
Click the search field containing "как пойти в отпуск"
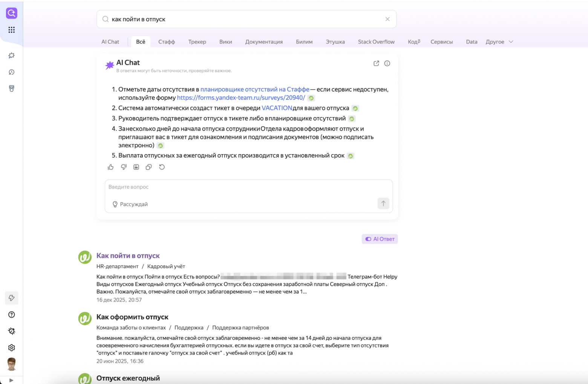(247, 19)
